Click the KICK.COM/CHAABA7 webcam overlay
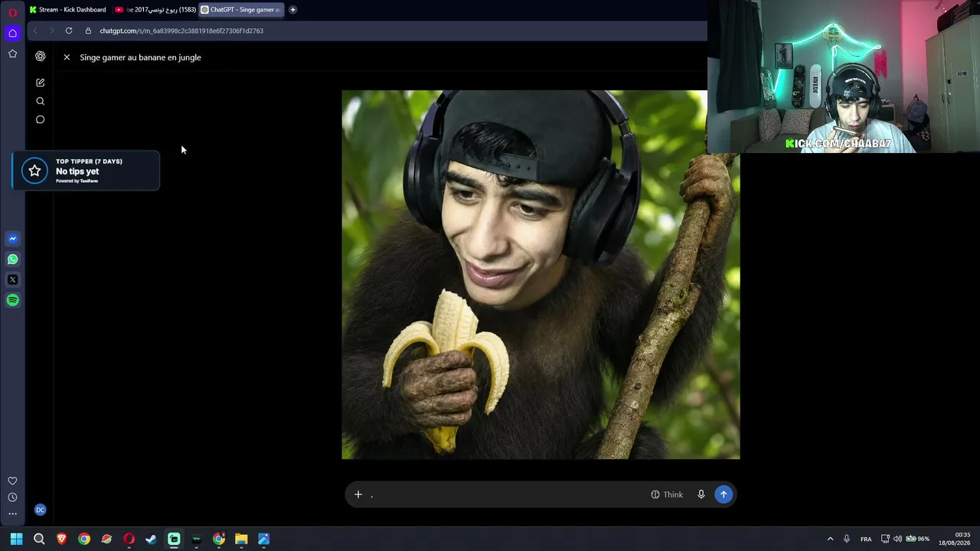 click(838, 144)
